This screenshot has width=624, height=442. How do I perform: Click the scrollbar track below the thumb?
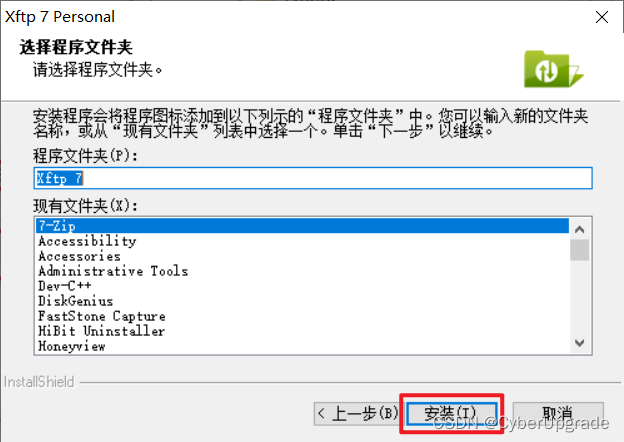(x=579, y=296)
